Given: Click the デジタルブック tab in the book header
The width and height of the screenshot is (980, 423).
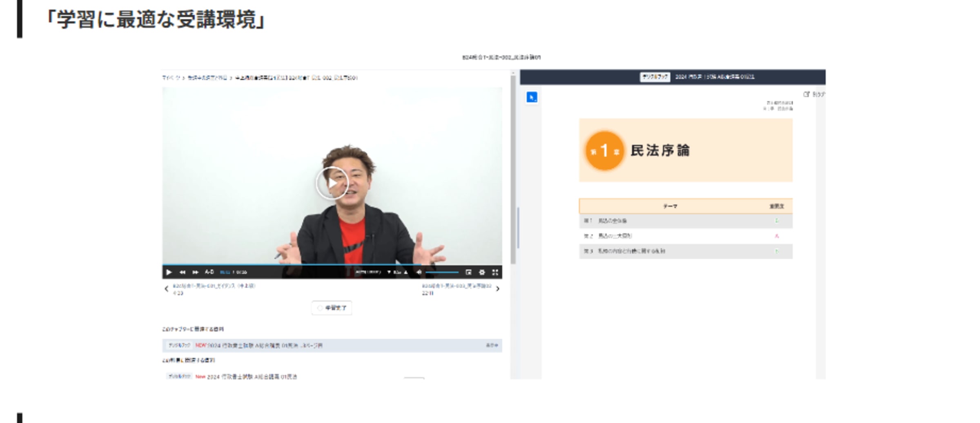Looking at the screenshot, I should click(x=655, y=77).
